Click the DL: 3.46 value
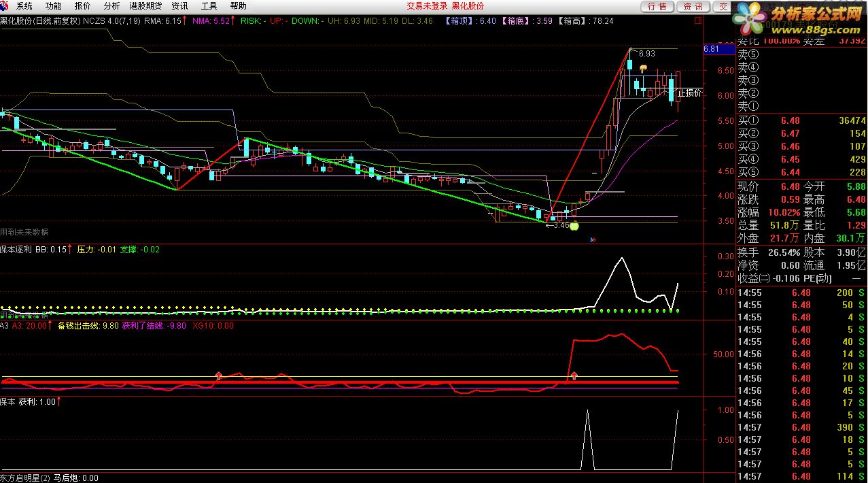This screenshot has height=483, width=868. (x=417, y=20)
